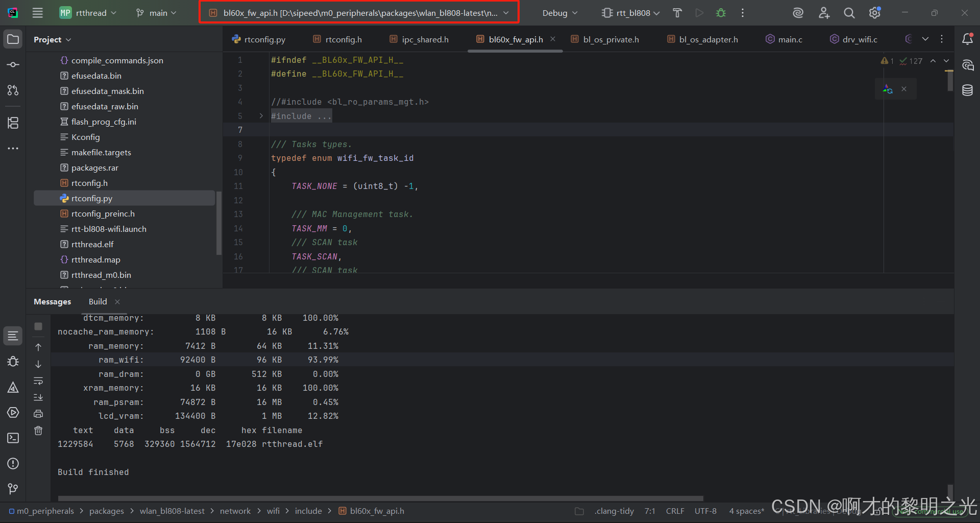Switch to the drv_wifi.c editor tab
The image size is (980, 523).
tap(859, 39)
